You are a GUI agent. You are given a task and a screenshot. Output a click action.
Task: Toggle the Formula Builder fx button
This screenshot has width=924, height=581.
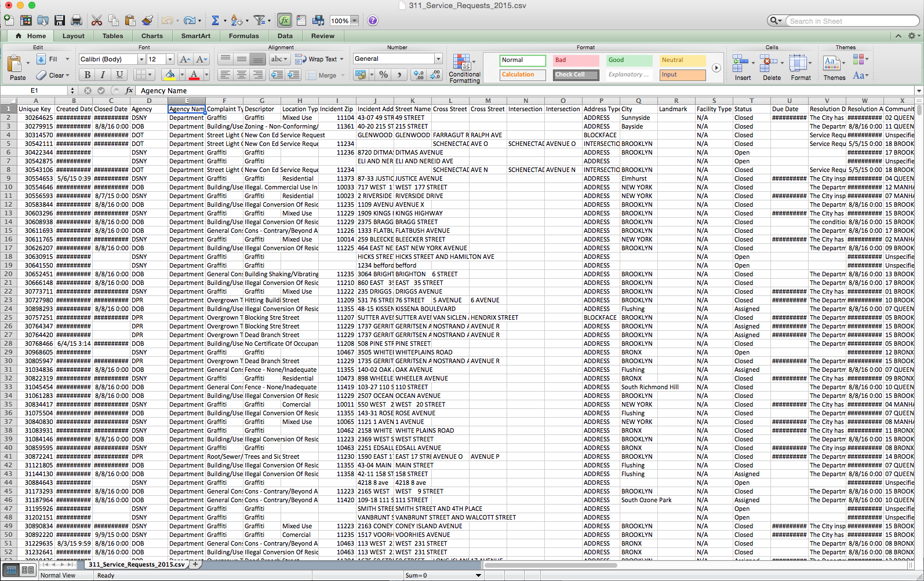(284, 20)
